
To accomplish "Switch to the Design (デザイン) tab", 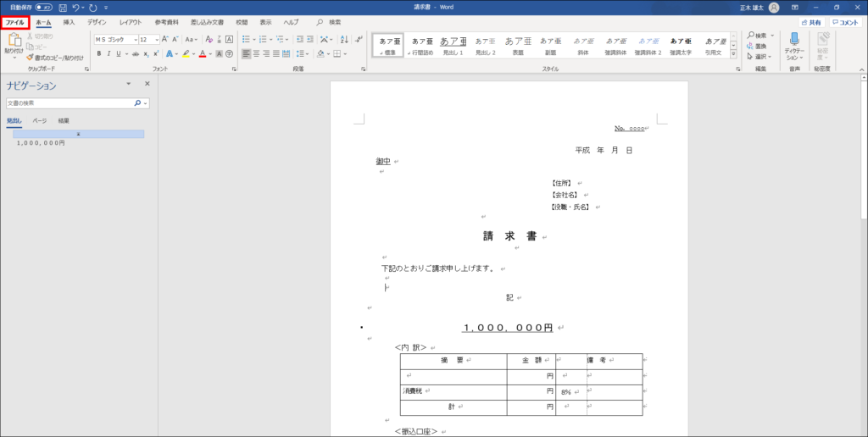I will 97,23.
